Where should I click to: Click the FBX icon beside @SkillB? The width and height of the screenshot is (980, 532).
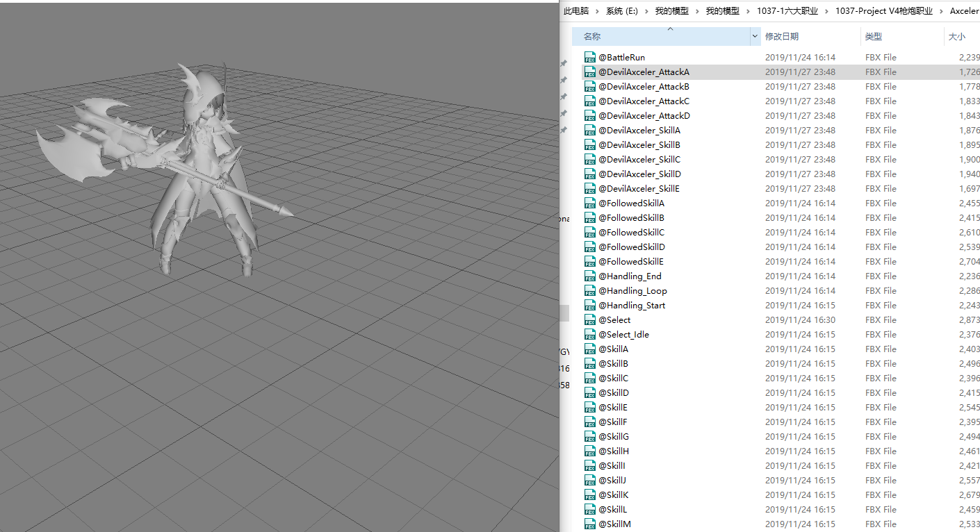[x=590, y=363]
